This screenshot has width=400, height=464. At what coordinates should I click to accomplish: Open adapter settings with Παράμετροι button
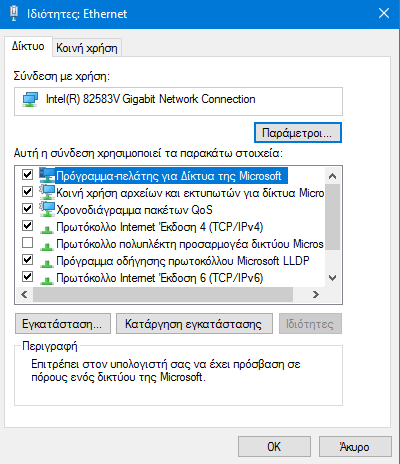pos(298,133)
